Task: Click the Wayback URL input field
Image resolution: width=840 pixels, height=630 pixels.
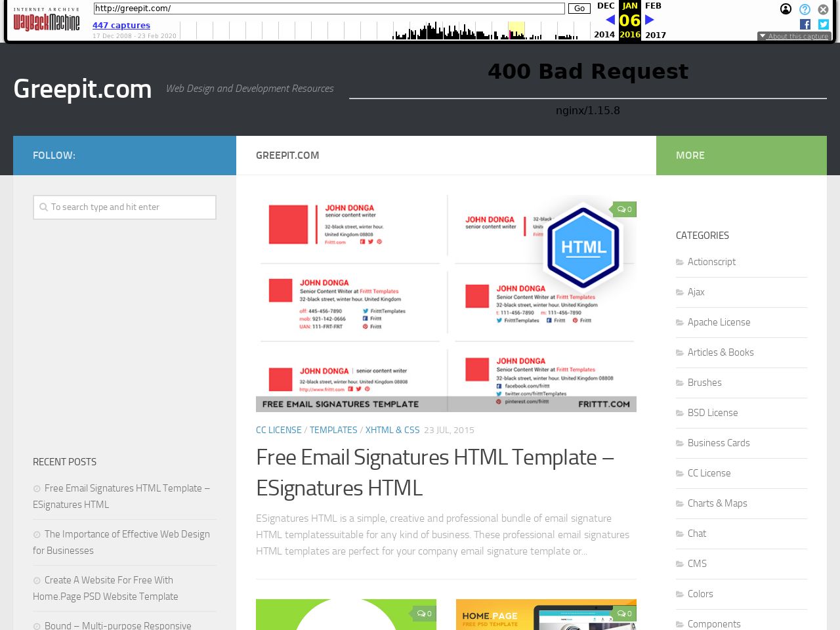Action: (329, 9)
